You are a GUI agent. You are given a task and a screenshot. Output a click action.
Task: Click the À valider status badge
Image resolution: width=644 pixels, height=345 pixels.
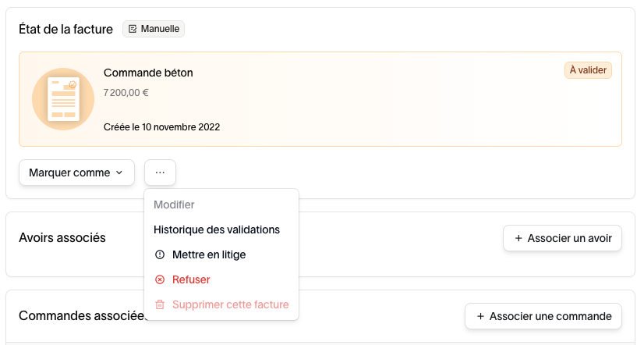(x=588, y=70)
